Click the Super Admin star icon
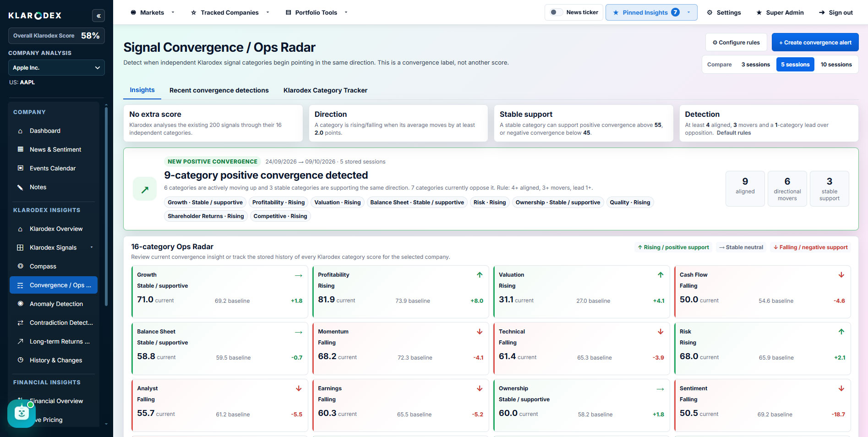Image resolution: width=868 pixels, height=437 pixels. (759, 12)
